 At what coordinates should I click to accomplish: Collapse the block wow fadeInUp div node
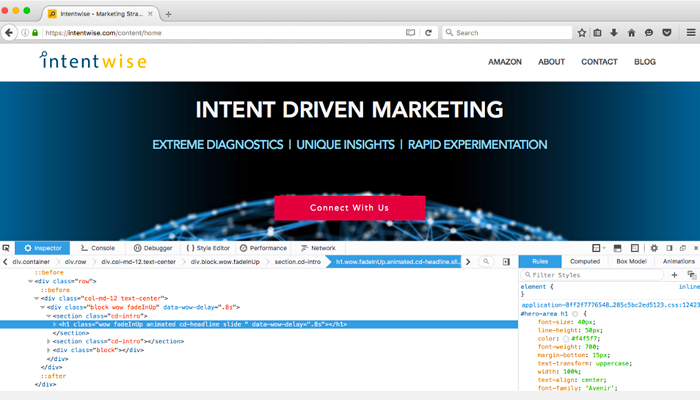43,307
